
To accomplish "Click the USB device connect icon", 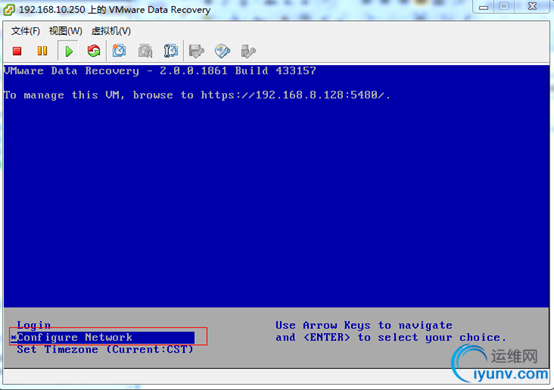I will point(248,51).
